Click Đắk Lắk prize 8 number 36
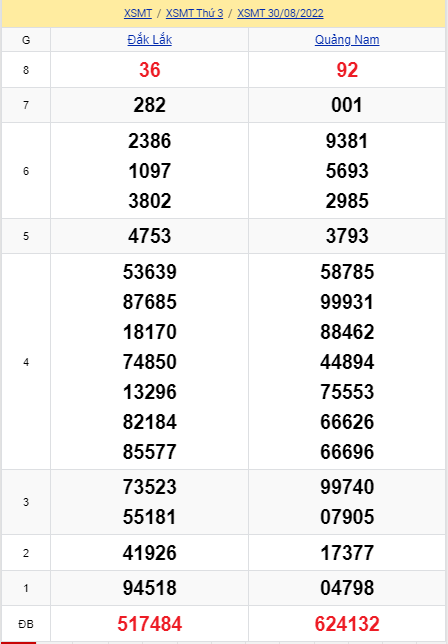Screen dimensions: 448x644 149,70
